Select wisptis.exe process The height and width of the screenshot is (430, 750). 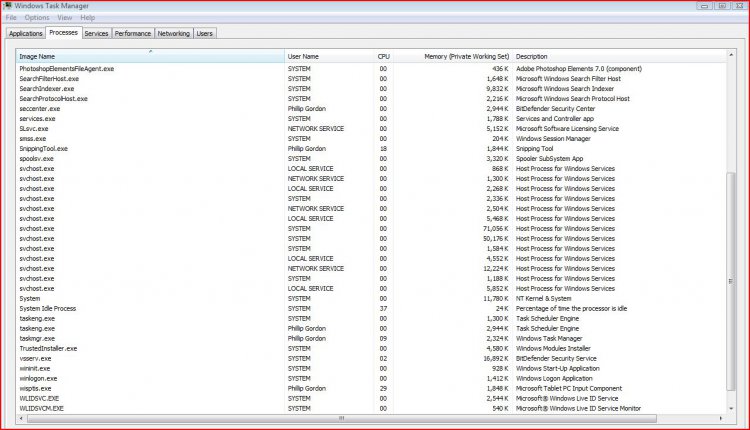click(x=371, y=389)
